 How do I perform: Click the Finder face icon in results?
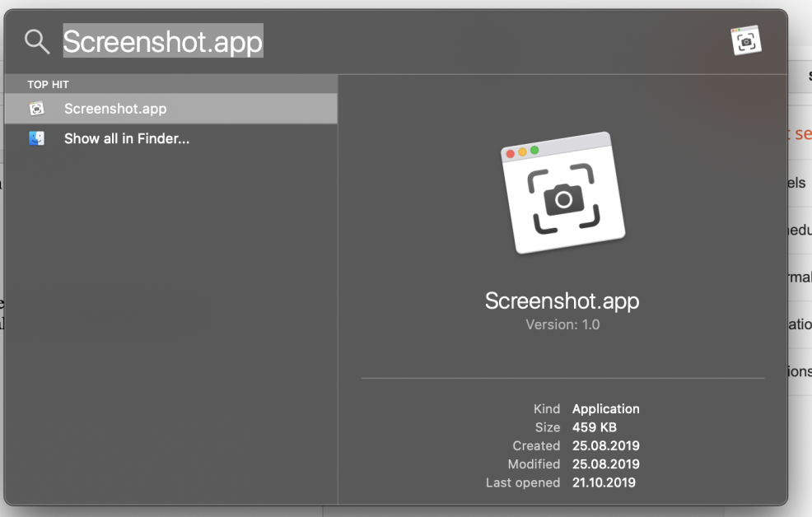click(x=37, y=138)
